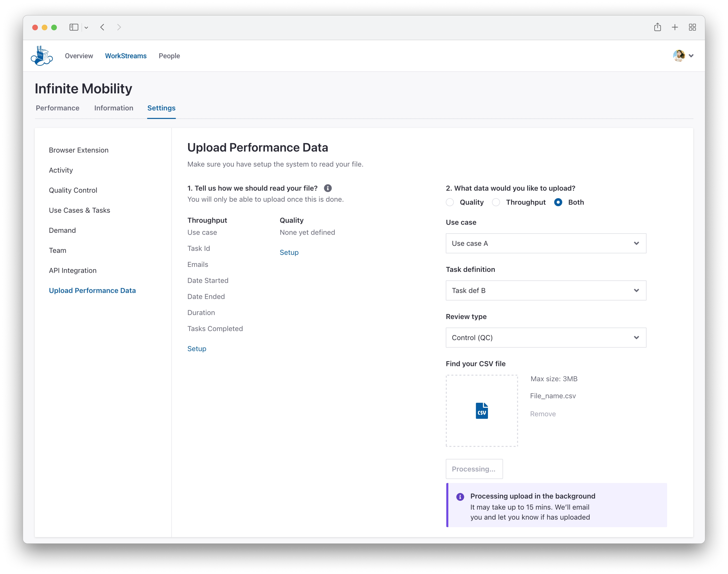This screenshot has height=574, width=728.
Task: Open Quality Control settings
Action: click(x=73, y=190)
